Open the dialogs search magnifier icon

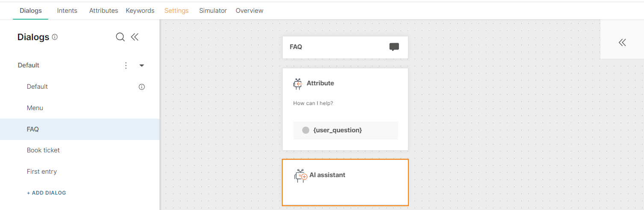[x=120, y=37]
